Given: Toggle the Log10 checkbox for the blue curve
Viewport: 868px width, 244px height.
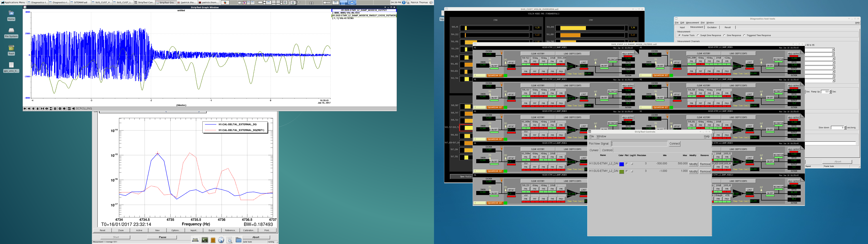Looking at the screenshot, I should (632, 164).
